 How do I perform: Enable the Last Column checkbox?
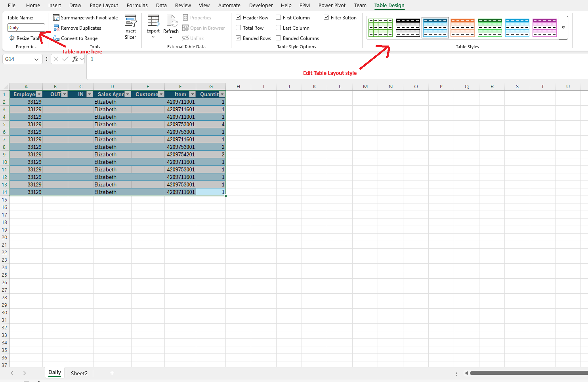(279, 28)
